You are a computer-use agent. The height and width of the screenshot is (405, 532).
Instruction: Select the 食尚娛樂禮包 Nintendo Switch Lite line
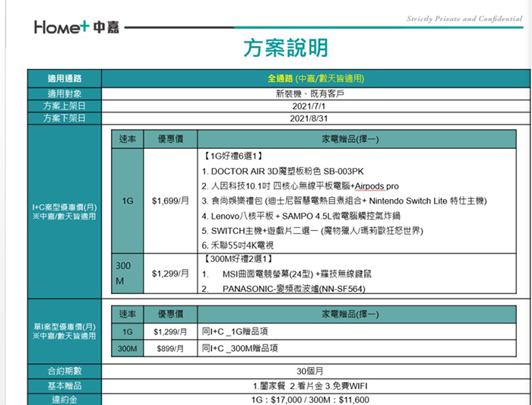344,201
